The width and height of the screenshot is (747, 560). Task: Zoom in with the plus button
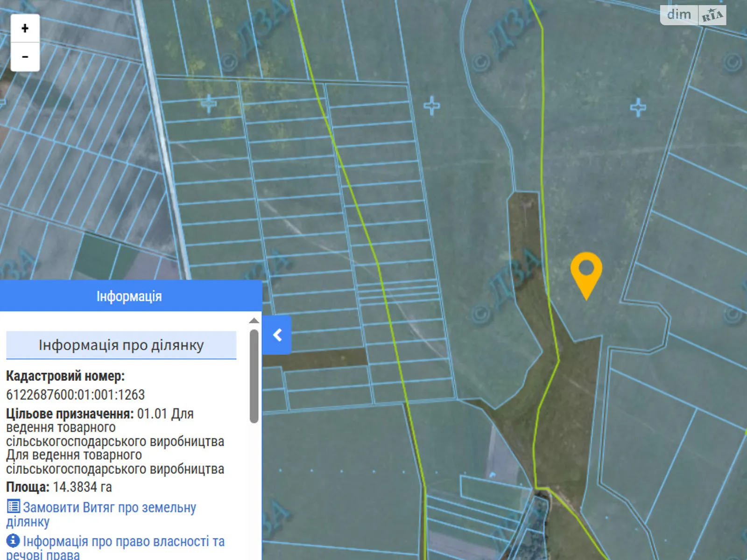click(x=25, y=28)
